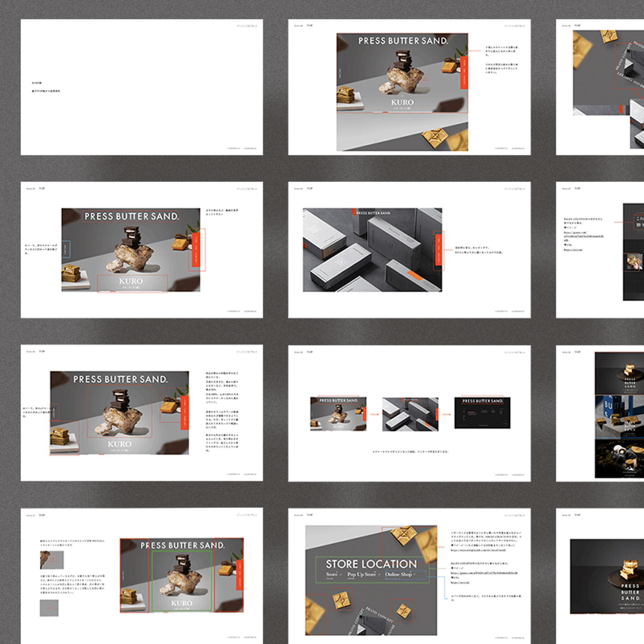The image size is (644, 644).
Task: Select the slide with the large grey packaging boxes photo
Action: coord(410,250)
